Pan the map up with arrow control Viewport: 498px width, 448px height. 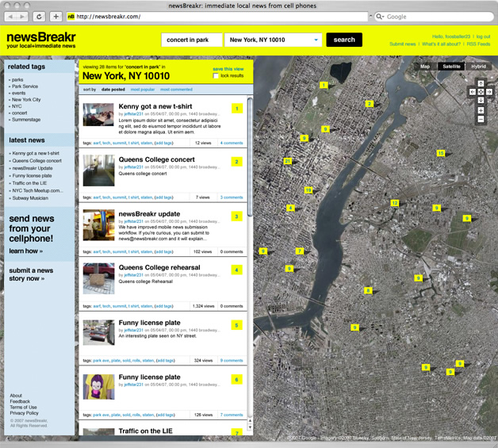(481, 83)
